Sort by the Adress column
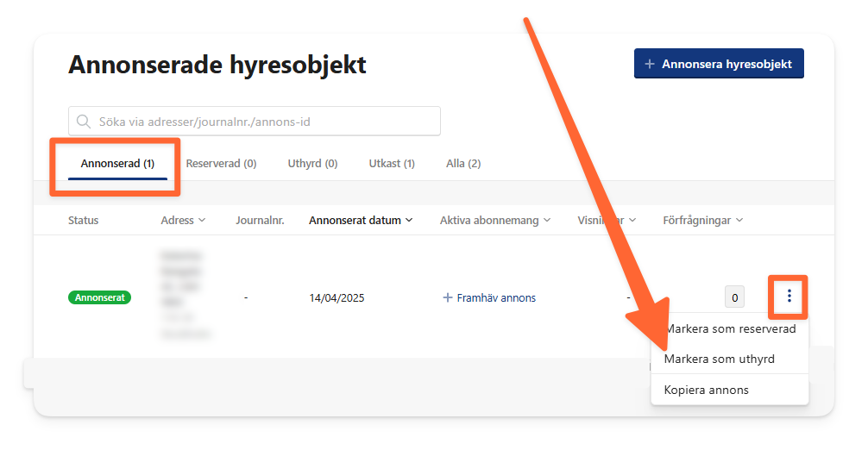 183,220
